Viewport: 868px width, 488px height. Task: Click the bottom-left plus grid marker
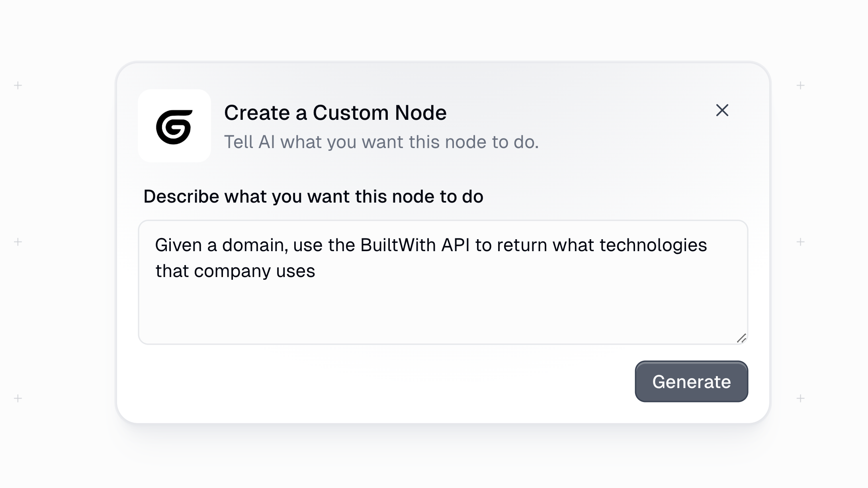point(18,398)
